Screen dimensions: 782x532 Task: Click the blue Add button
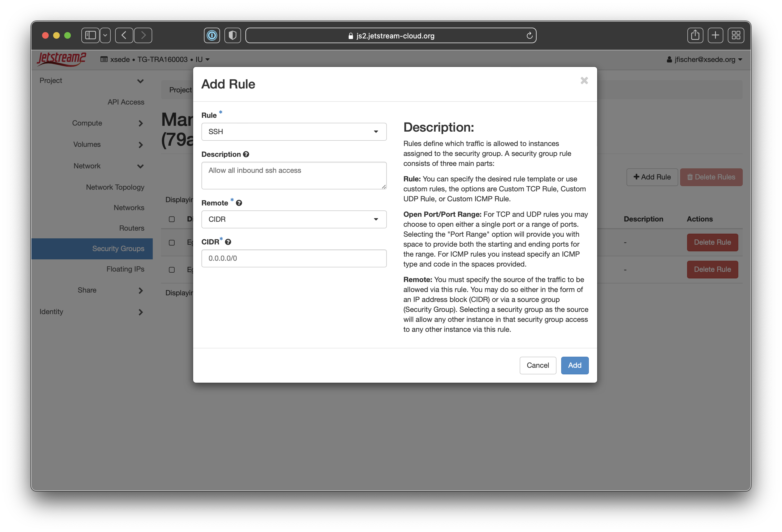pyautogui.click(x=574, y=365)
